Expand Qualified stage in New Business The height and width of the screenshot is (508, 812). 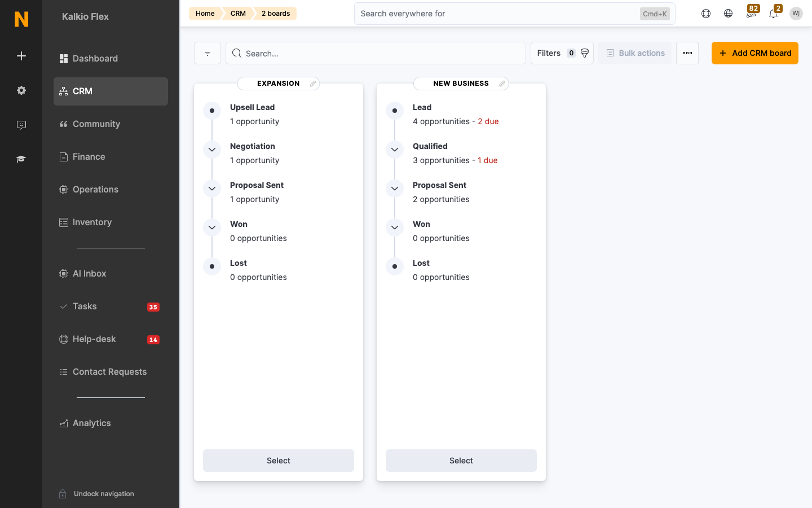tap(395, 150)
